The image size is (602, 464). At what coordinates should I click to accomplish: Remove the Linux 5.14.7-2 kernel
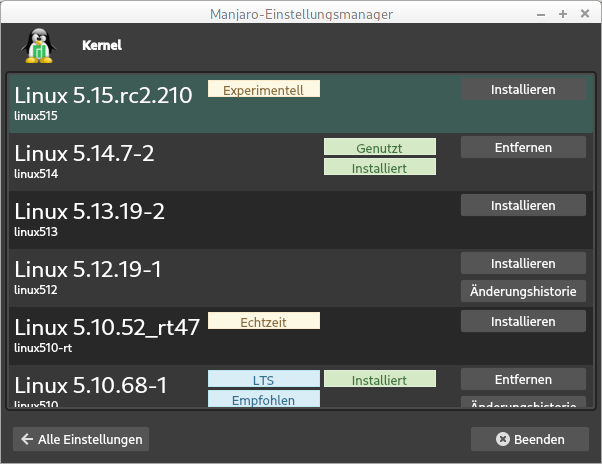pyautogui.click(x=523, y=147)
